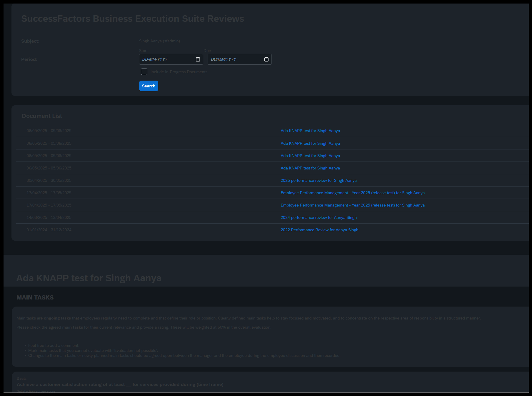Open 2022 Performance Review for Aanya Singh

click(x=319, y=230)
